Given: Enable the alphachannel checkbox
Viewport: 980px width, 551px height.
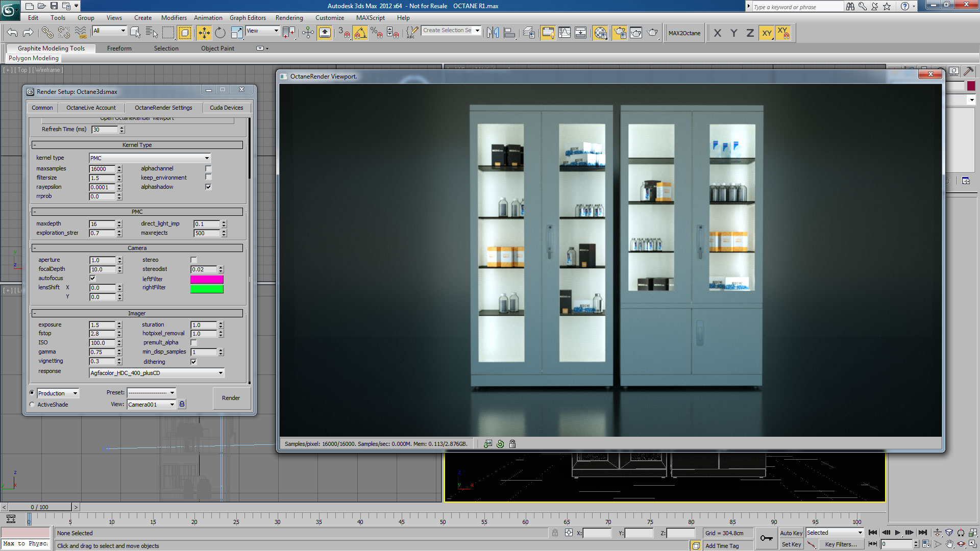Looking at the screenshot, I should [208, 168].
